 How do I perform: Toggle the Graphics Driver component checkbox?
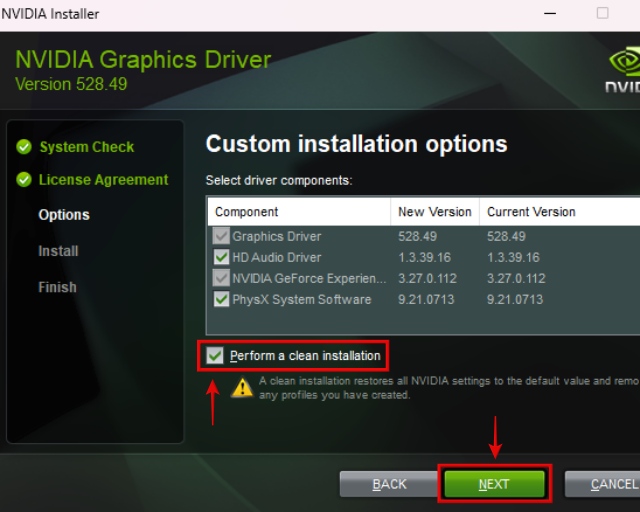(x=221, y=237)
